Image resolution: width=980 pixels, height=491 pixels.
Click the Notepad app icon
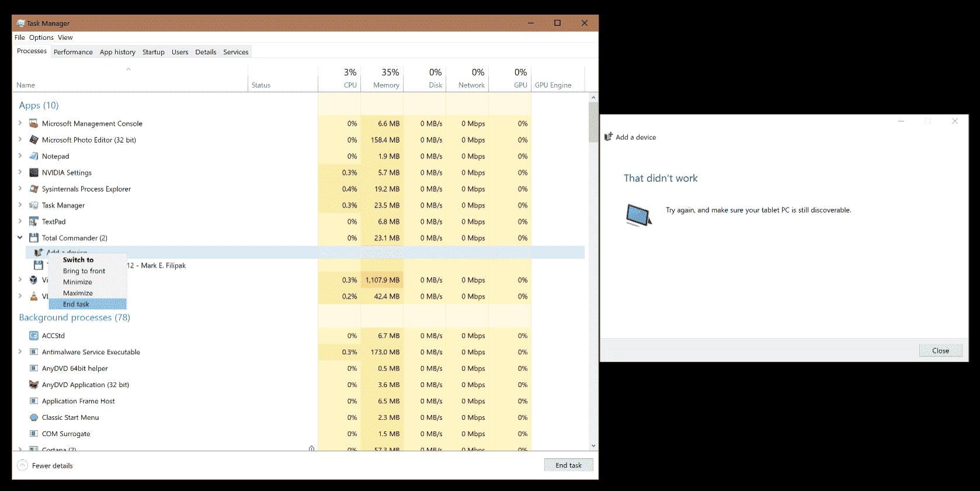[x=34, y=156]
